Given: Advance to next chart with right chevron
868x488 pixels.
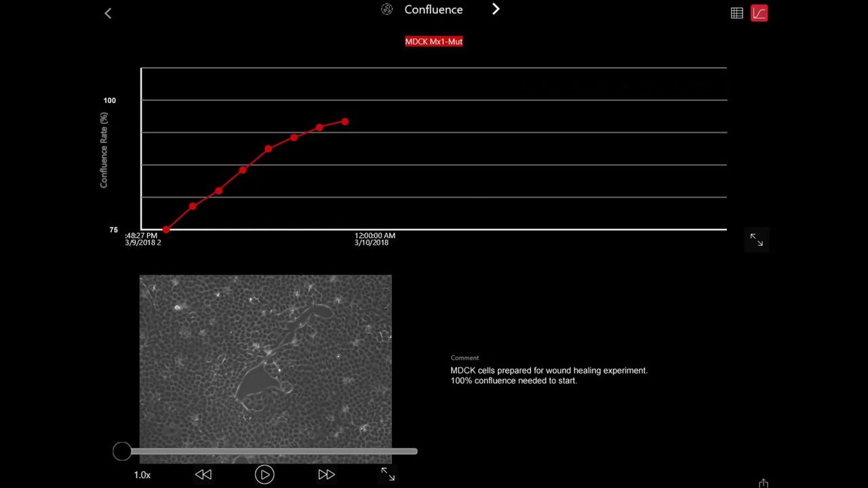Looking at the screenshot, I should (x=496, y=9).
